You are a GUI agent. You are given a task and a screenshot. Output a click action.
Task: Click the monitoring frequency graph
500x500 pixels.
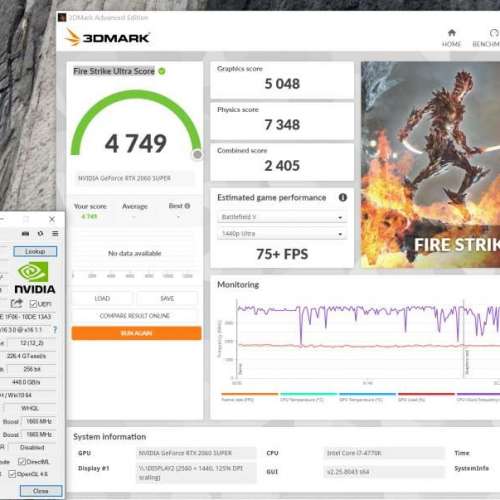(x=368, y=339)
